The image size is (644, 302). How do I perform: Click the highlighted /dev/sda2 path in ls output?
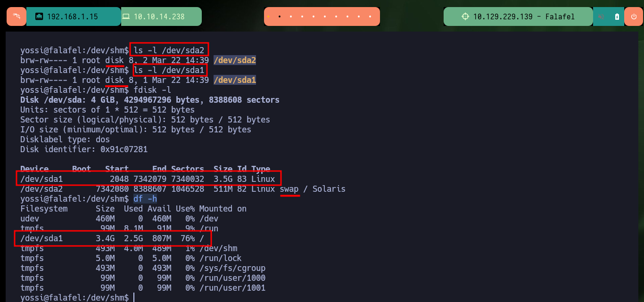click(235, 60)
